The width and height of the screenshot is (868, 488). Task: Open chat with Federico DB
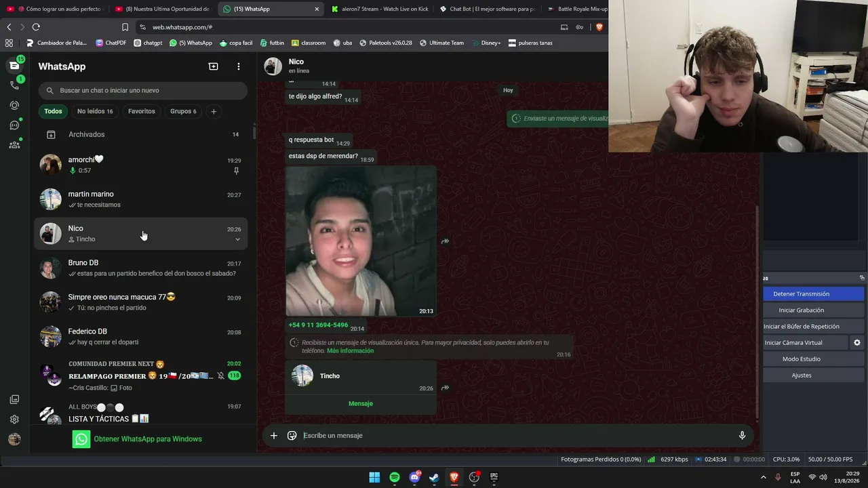click(x=141, y=337)
